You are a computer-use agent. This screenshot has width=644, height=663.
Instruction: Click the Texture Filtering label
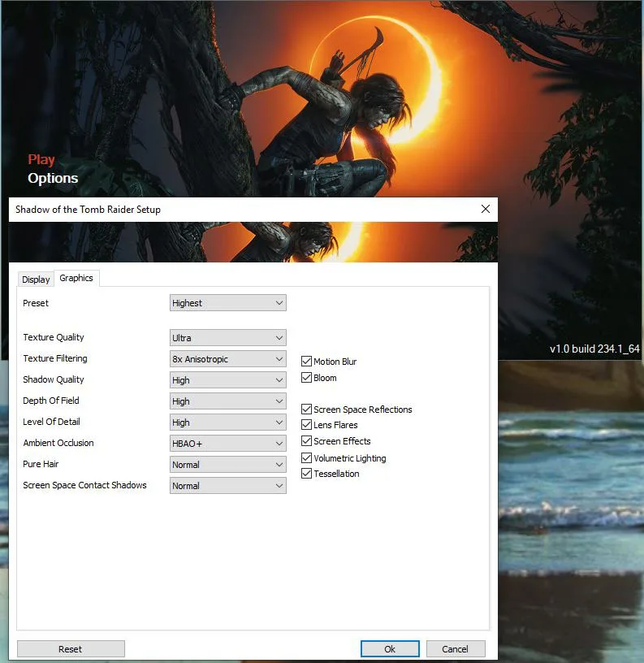pyautogui.click(x=55, y=358)
